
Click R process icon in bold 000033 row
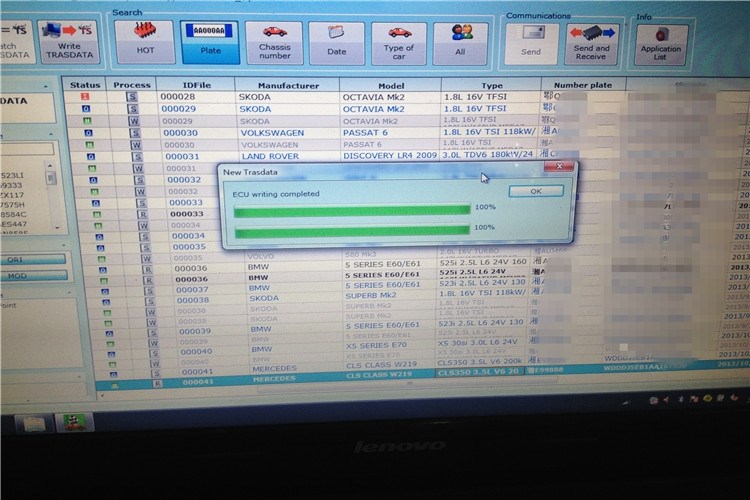[143, 214]
